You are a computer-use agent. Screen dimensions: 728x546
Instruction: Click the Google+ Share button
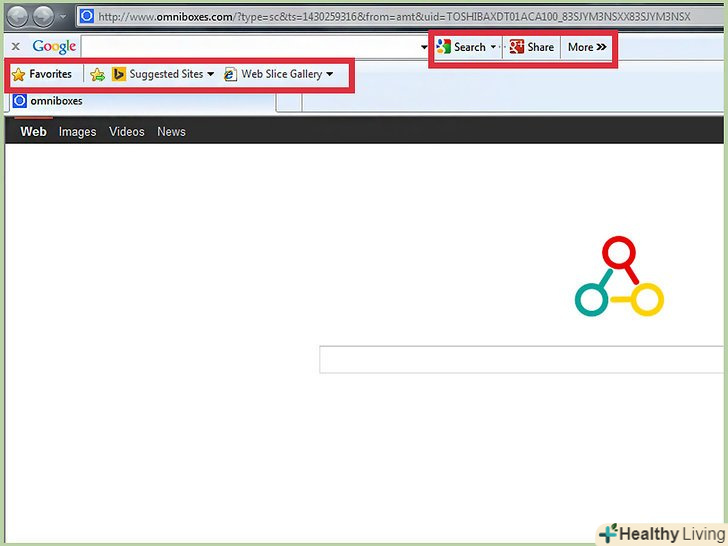tap(532, 47)
